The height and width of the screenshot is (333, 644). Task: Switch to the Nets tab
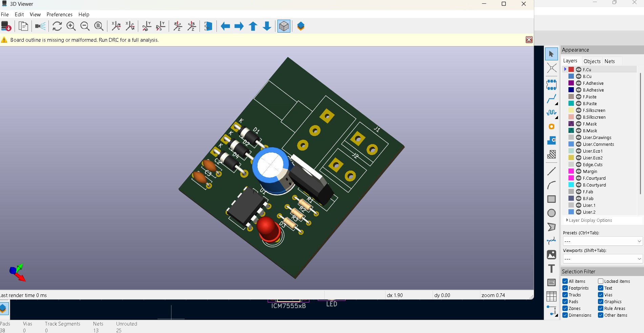point(610,61)
